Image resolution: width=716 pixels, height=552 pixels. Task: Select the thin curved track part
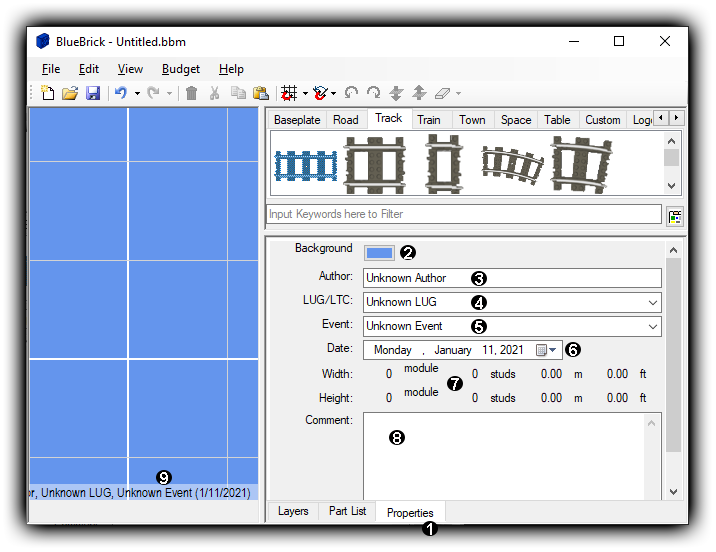513,164
